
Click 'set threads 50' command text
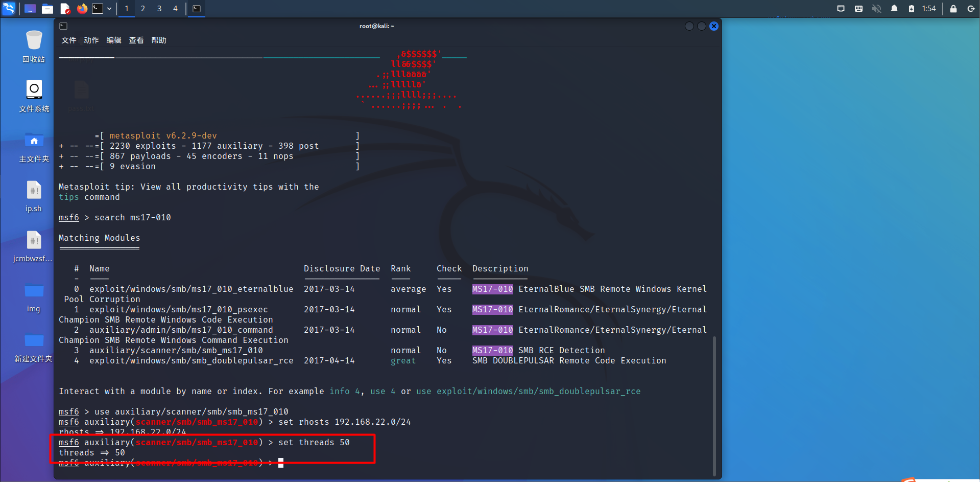(314, 443)
